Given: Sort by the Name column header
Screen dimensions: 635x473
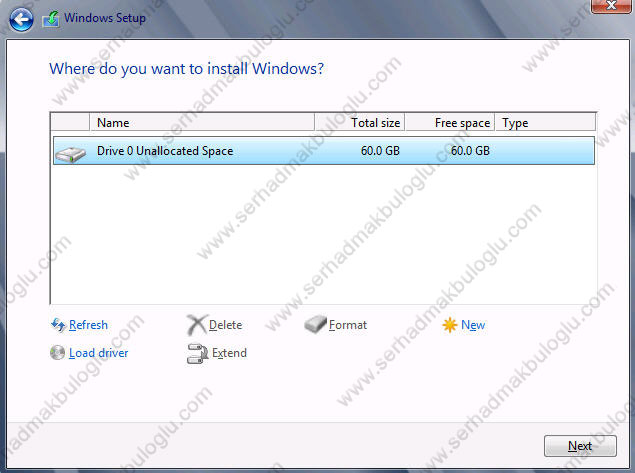Looking at the screenshot, I should click(x=202, y=122).
